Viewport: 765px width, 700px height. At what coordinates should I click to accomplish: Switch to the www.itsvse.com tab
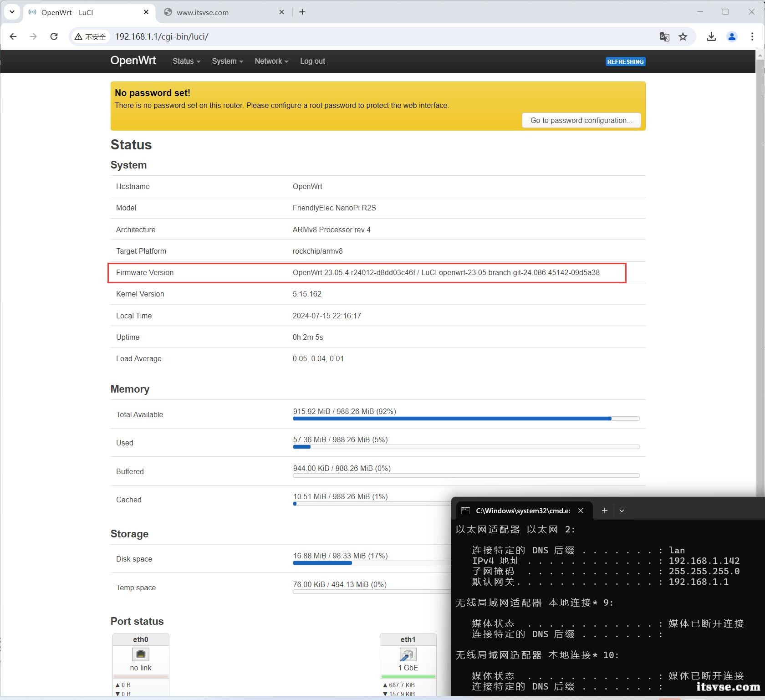click(x=225, y=12)
